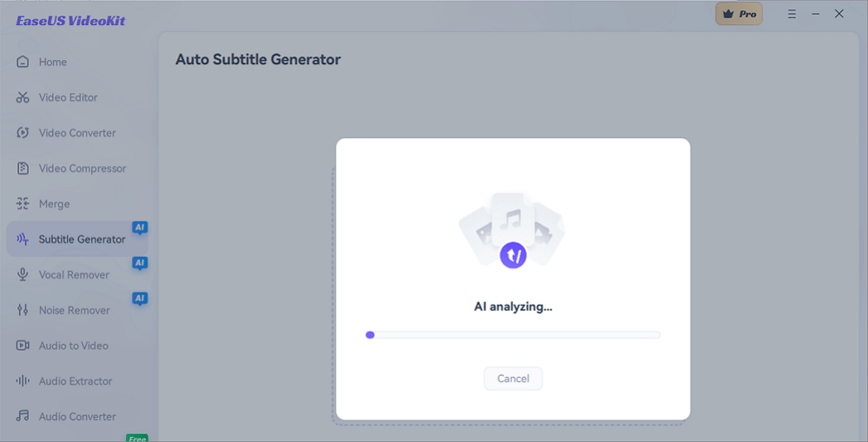The image size is (868, 442).
Task: Minimize the EaseUS VideoKit window
Action: coord(816,14)
